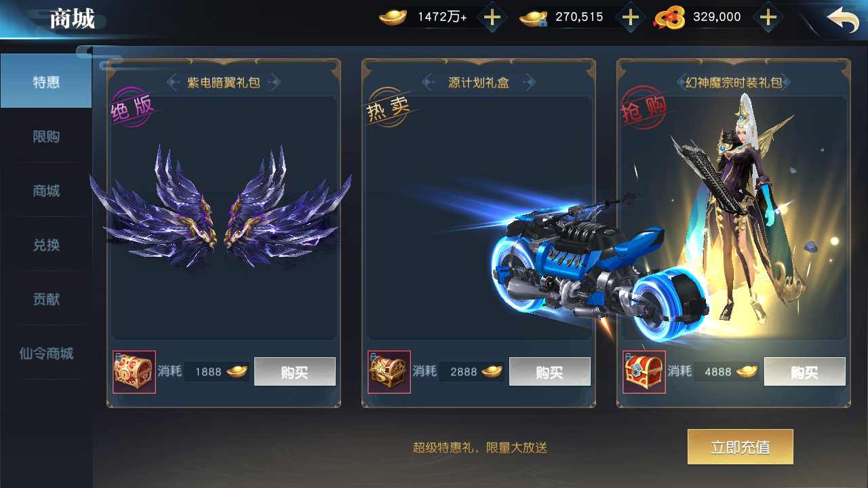Screen dimensions: 868x488
Task: Select the 特惠 tab
Action: tap(46, 81)
